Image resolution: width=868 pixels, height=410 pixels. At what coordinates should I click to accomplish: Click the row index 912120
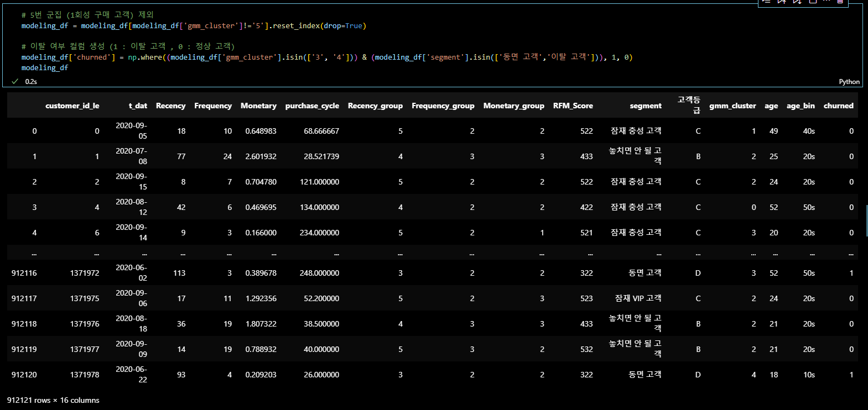24,375
